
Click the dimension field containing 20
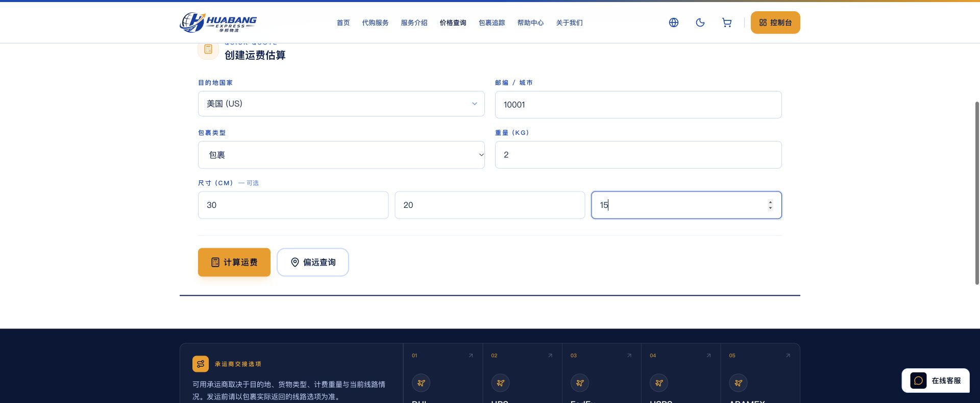[x=490, y=205]
